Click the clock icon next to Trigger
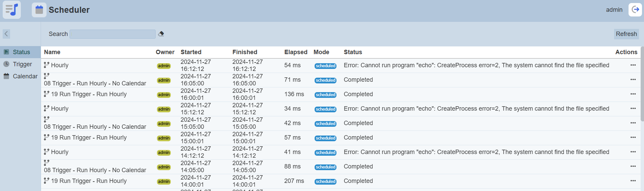 point(6,64)
